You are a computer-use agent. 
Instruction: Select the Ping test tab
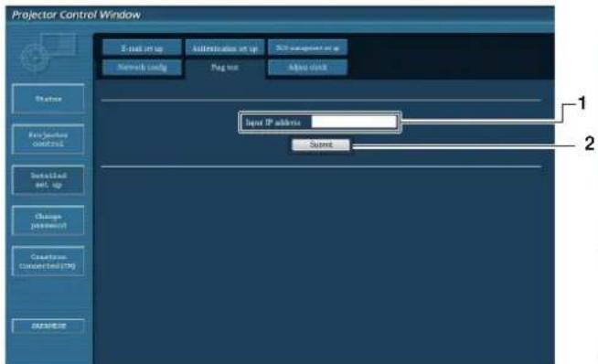pyautogui.click(x=225, y=68)
